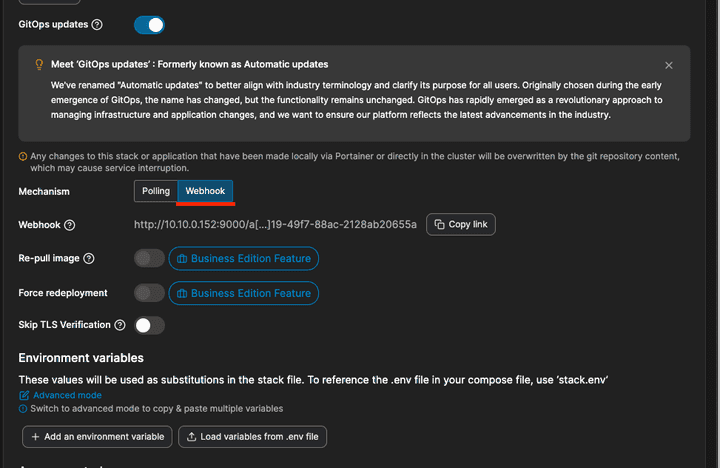Screen dimensions: 720x468
Task: Click the briefcase icon in Re-pull image's Business Edition badge
Action: click(182, 259)
